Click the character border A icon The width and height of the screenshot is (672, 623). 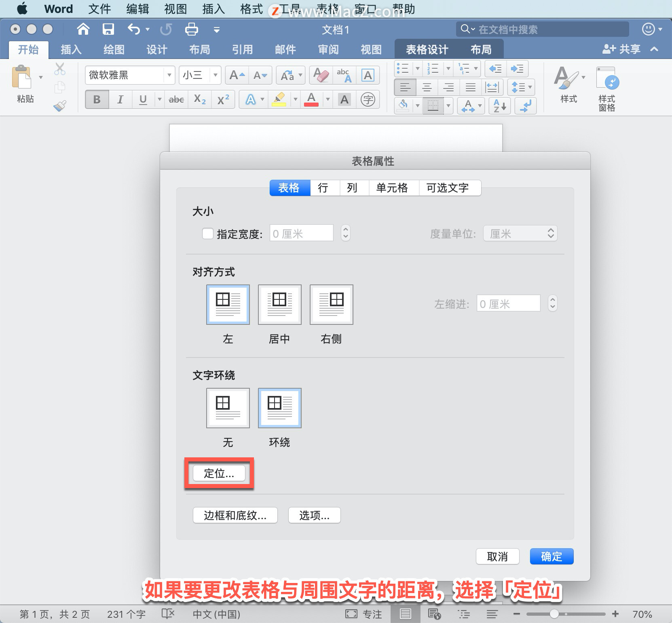368,75
